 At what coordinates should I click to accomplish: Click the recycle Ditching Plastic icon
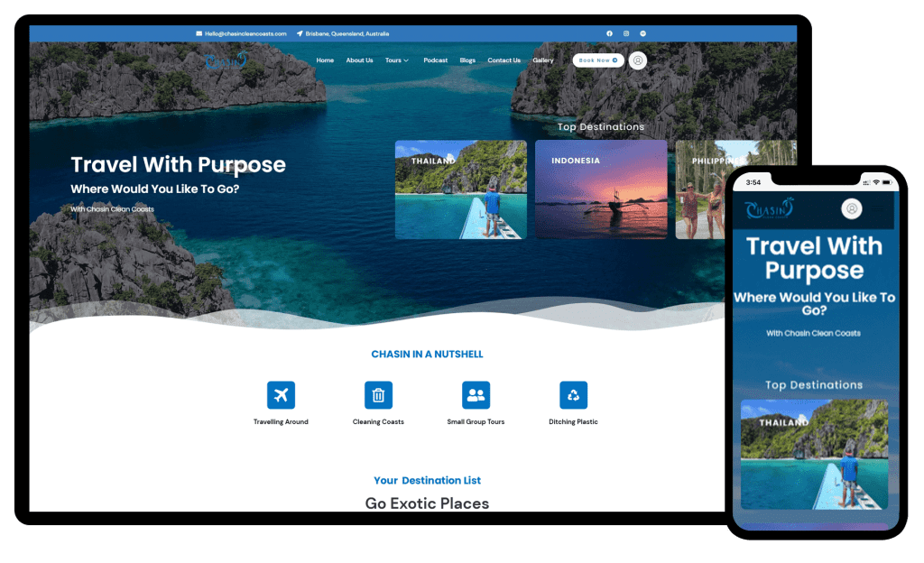tap(573, 395)
